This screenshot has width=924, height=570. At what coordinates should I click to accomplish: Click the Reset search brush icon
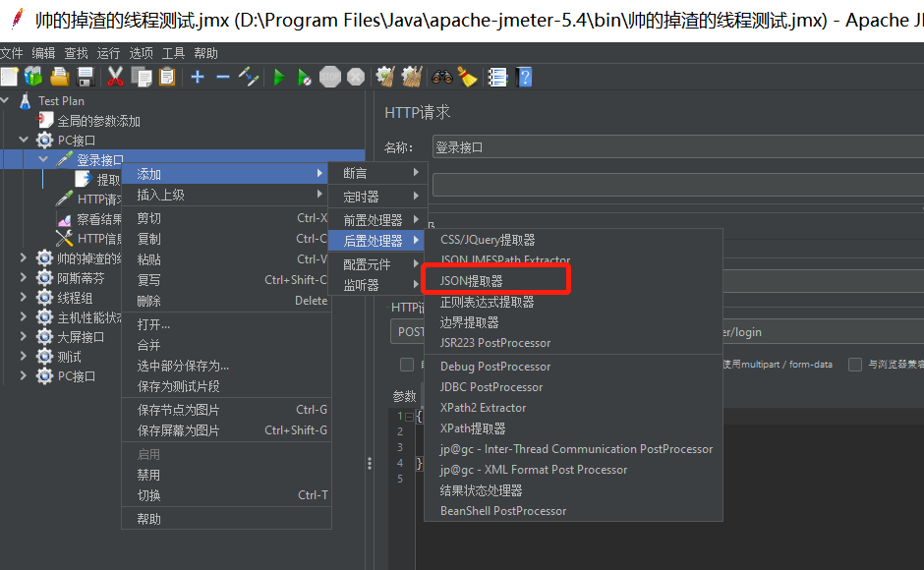[467, 77]
